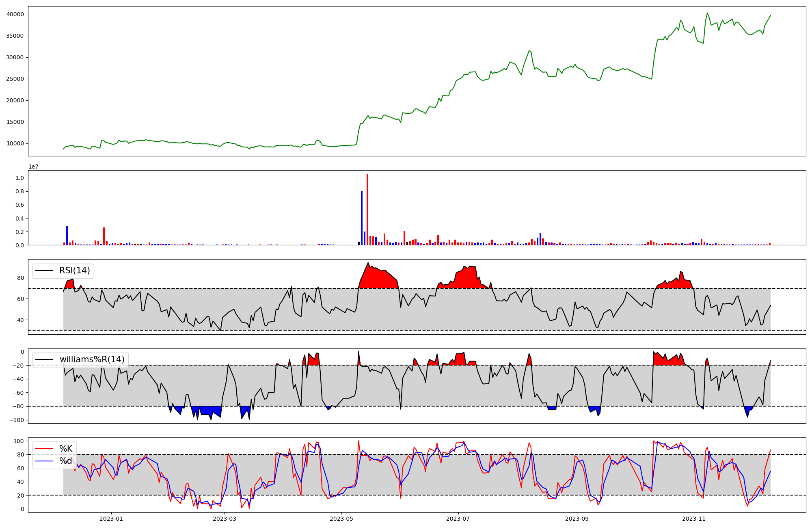The height and width of the screenshot is (528, 812).
Task: Click the 1.0 tick on volume axis
Action: click(19, 178)
